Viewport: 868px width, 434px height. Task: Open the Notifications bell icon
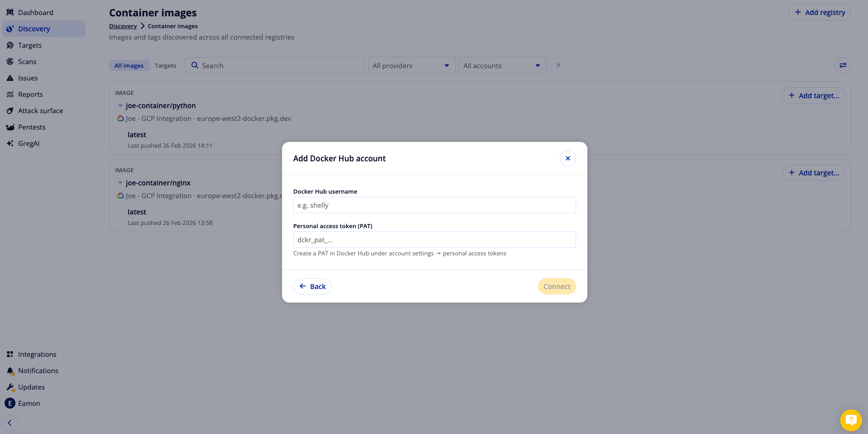tap(10, 371)
